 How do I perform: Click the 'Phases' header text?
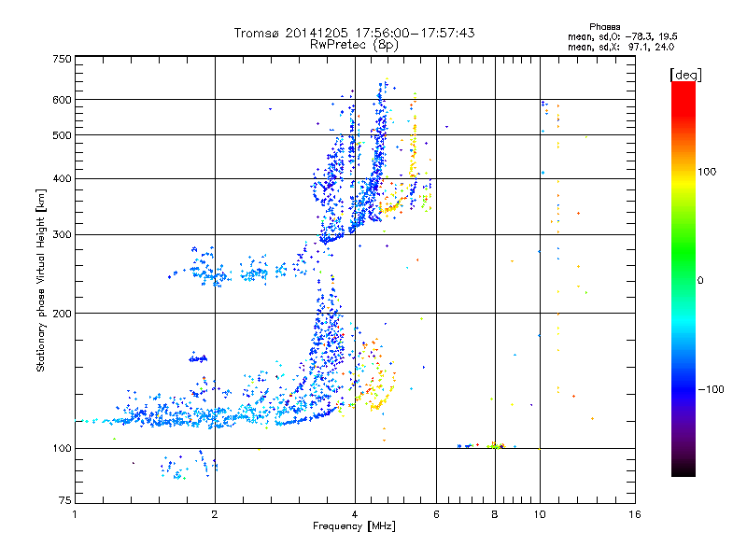604,27
